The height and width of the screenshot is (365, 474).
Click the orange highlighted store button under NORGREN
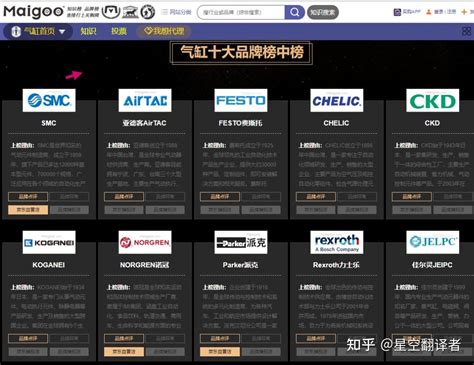pyautogui.click(x=124, y=352)
